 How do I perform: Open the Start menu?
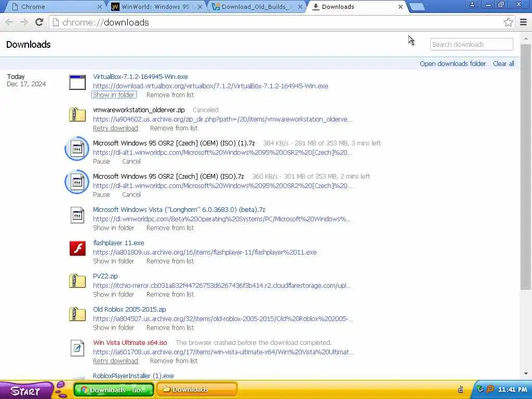click(x=25, y=391)
